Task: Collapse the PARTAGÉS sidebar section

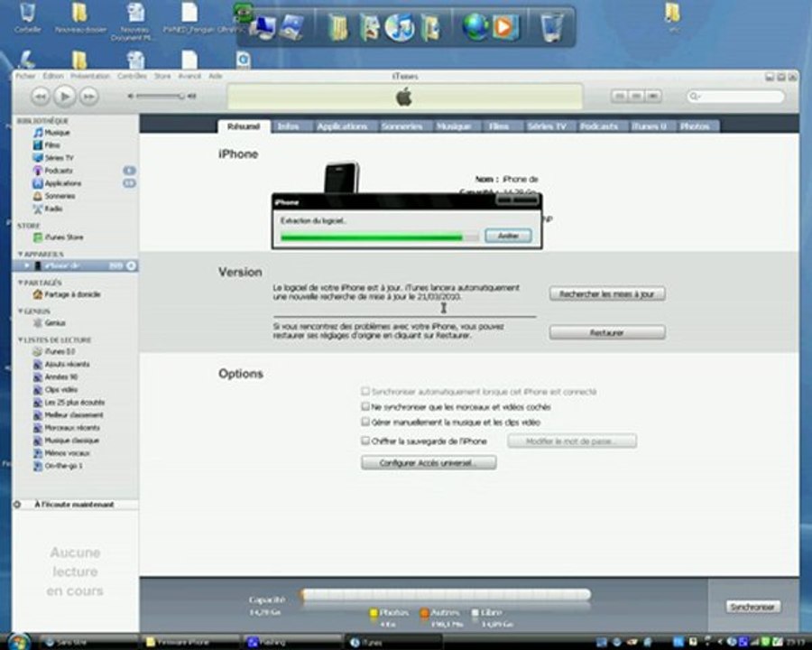Action: click(20, 283)
